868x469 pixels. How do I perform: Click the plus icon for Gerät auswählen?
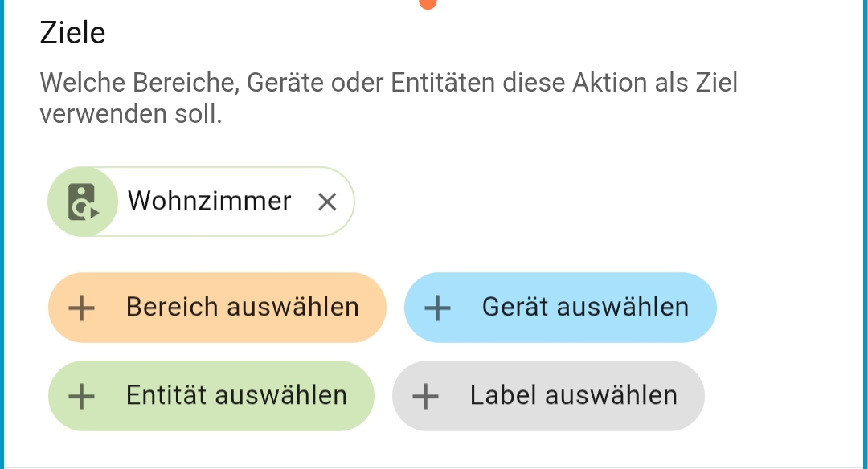tap(436, 308)
